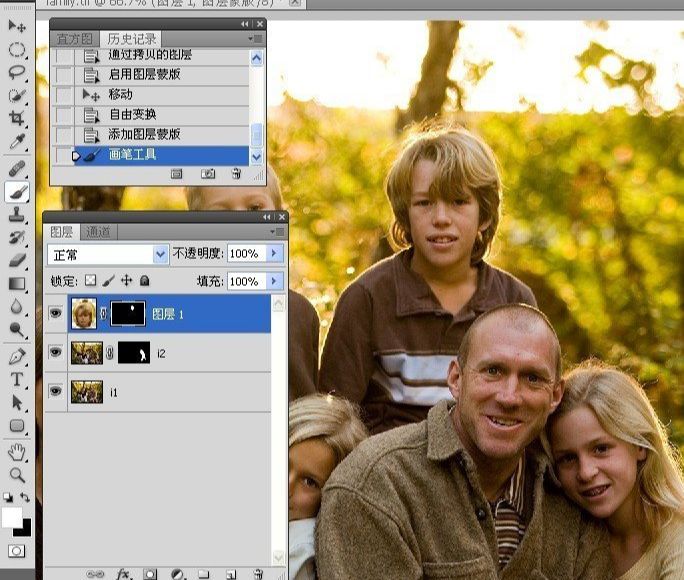Viewport: 684px width, 580px height.
Task: Open opacity slider arrow next to 不透明度
Action: point(274,253)
